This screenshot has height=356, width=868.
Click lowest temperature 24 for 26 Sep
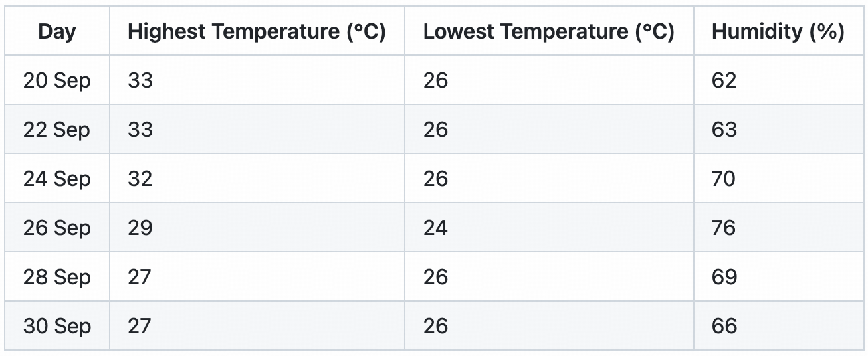[x=435, y=228]
